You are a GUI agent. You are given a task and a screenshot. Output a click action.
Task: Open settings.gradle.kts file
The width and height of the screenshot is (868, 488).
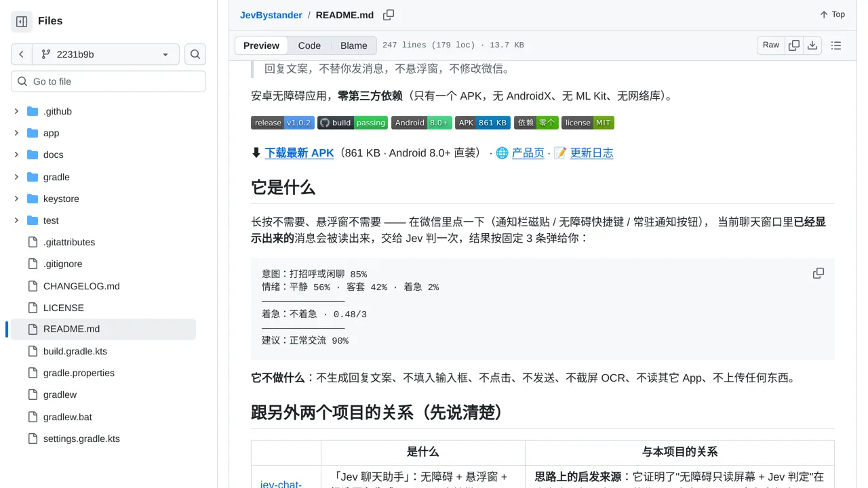click(81, 439)
